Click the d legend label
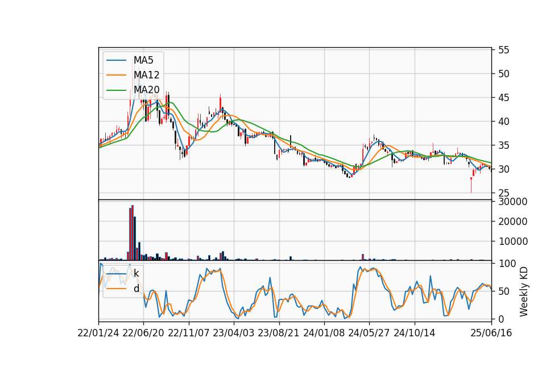This screenshot has height=392, width=546. tap(136, 289)
